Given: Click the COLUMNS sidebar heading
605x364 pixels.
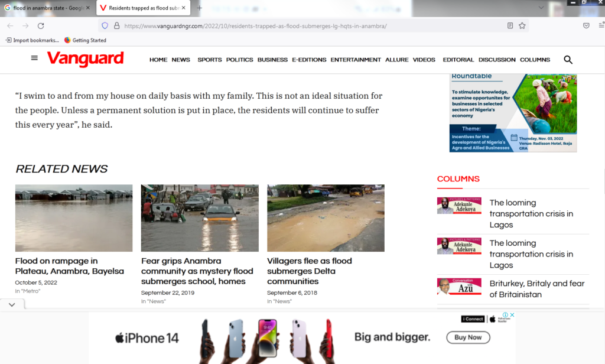Looking at the screenshot, I should pos(458,178).
